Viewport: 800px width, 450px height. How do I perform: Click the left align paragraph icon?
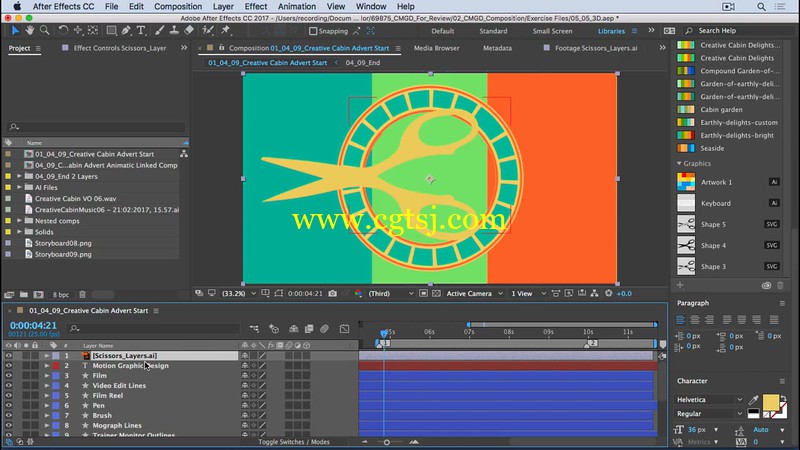pyautogui.click(x=680, y=320)
